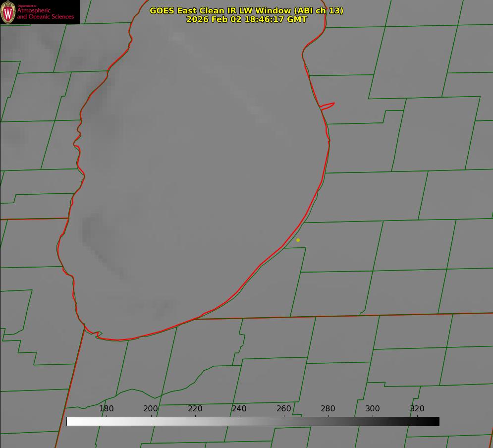Click the '2026 Feb 02 18:46:17 GMT' timestamp
Viewport: 493px width, 448px height.
[247, 19]
